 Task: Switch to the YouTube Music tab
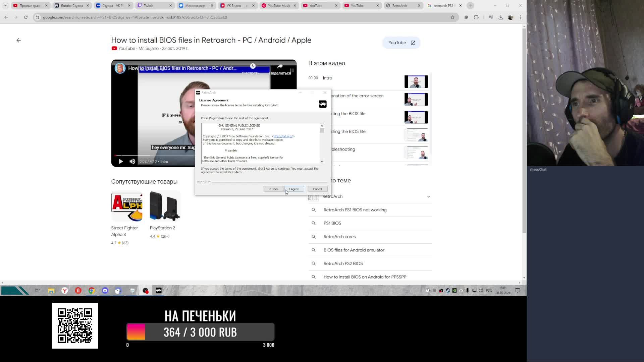pos(278,5)
